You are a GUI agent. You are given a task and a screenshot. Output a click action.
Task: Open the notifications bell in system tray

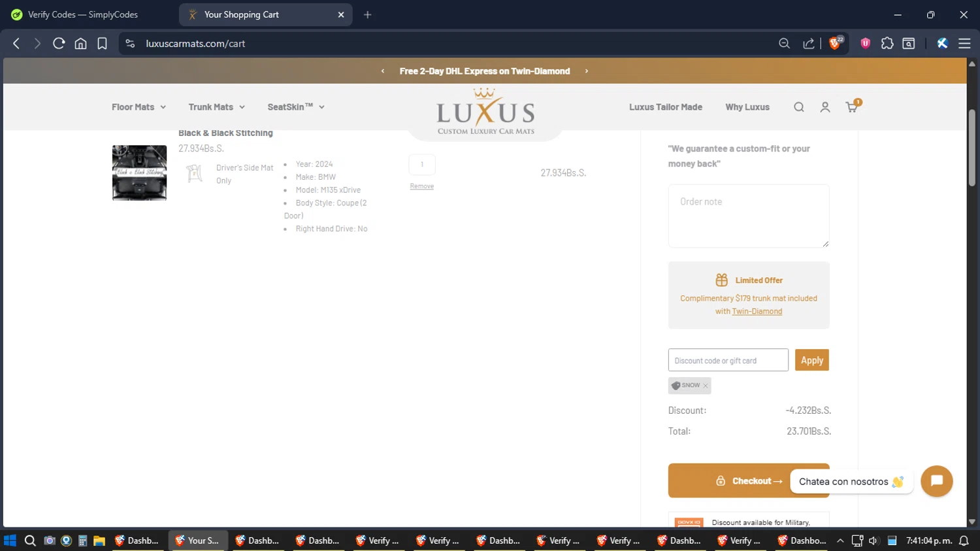tap(964, 541)
